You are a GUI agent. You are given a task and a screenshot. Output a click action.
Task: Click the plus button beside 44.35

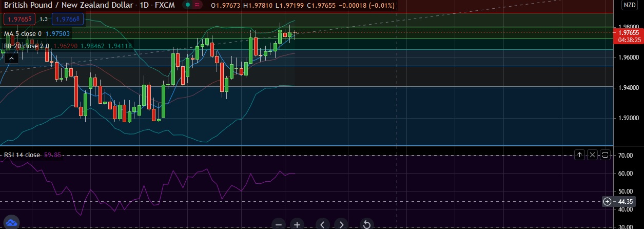tap(607, 201)
